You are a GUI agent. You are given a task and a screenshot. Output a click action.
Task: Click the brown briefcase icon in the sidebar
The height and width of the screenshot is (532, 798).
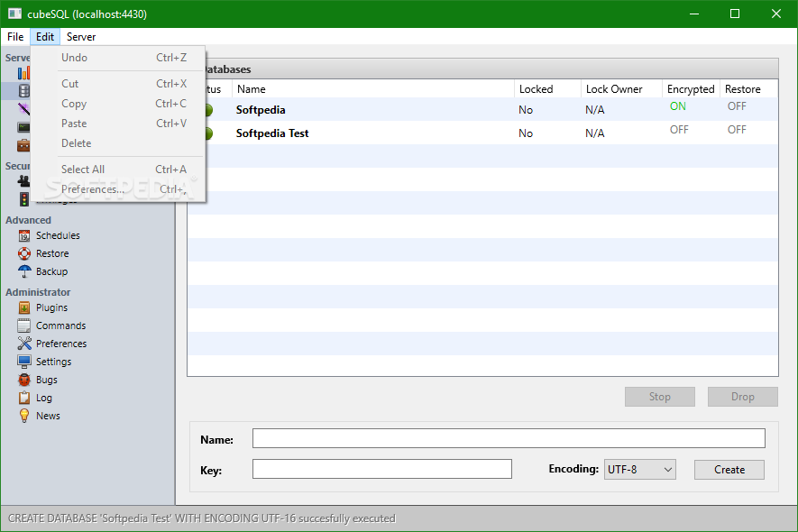[24, 145]
